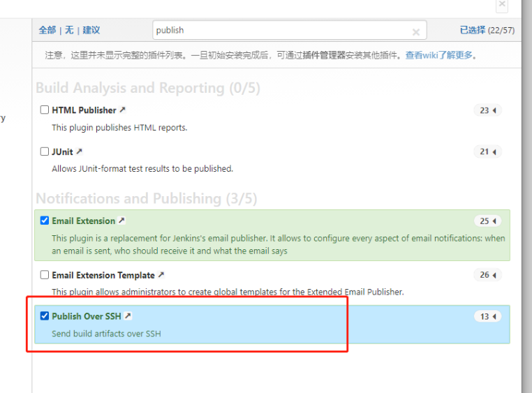
Task: Expand Email Extension dependencies badge 25
Action: 487,221
